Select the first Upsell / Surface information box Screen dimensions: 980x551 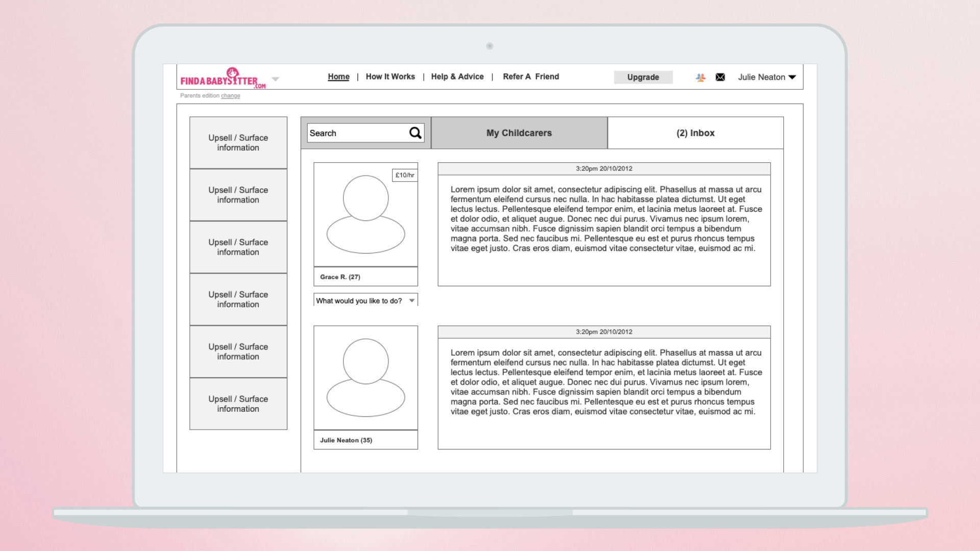coord(238,143)
